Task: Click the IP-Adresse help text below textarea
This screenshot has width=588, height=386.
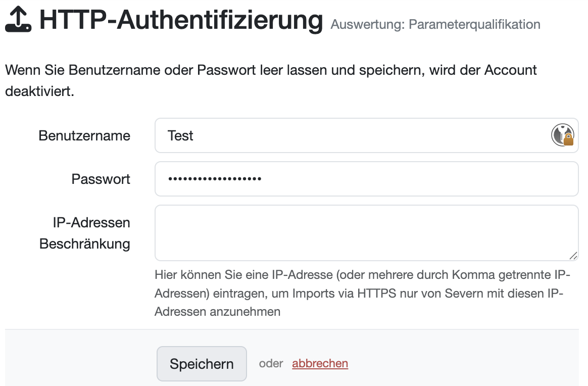Action: pos(362,294)
